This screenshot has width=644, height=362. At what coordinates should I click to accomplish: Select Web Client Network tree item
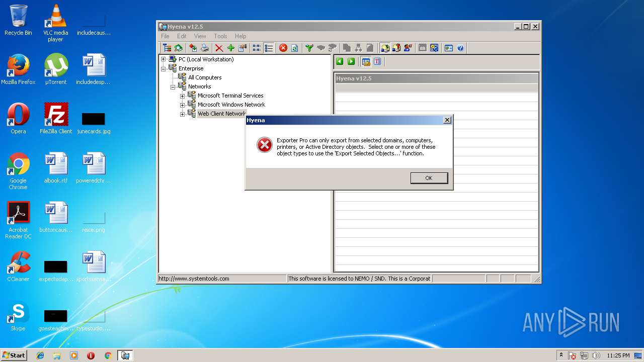[221, 114]
